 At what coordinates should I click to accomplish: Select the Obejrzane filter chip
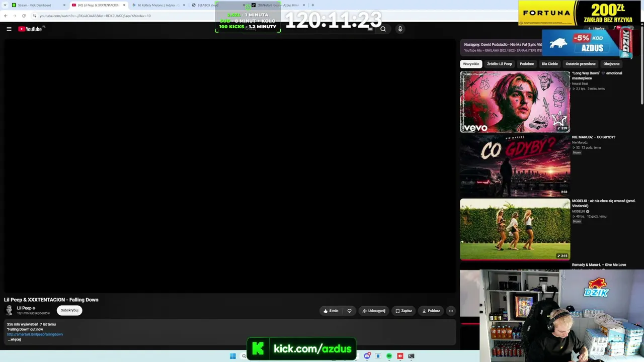[x=611, y=64]
